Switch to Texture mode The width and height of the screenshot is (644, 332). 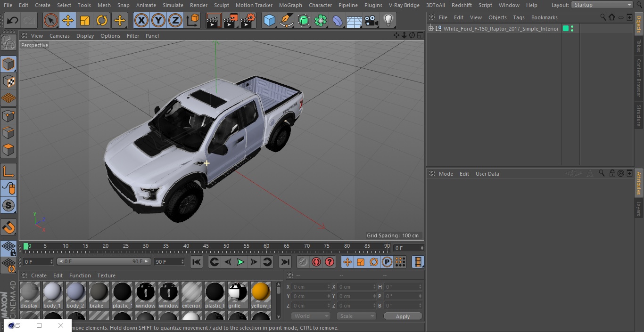8,81
